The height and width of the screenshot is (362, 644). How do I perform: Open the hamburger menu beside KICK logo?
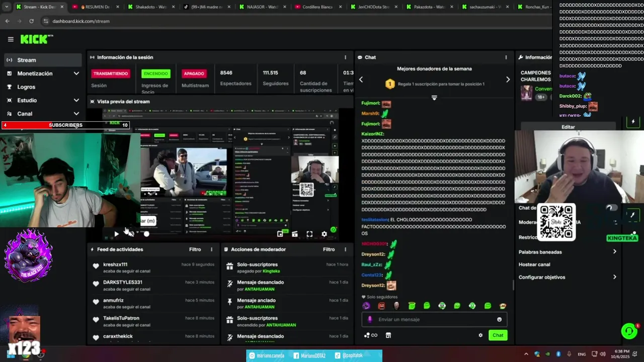11,39
